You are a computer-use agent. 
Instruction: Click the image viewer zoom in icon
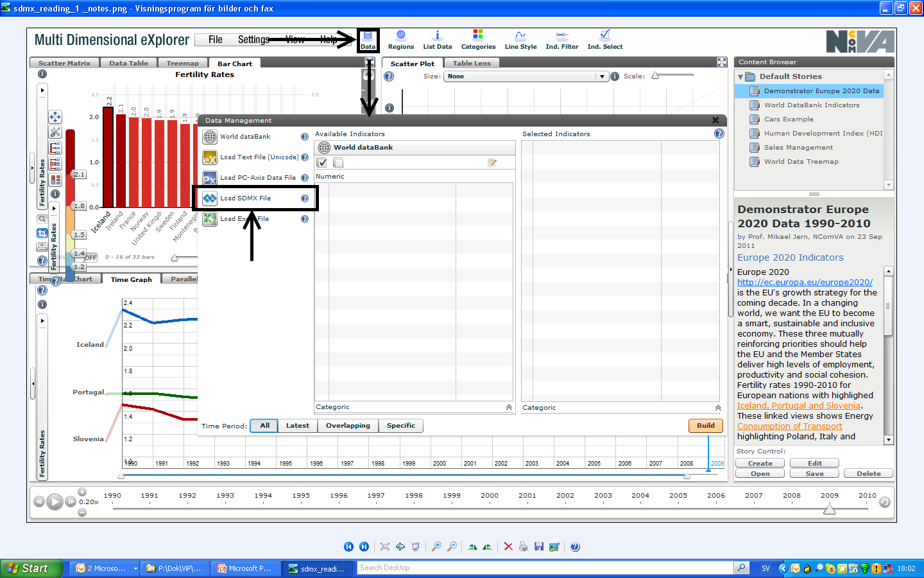(x=436, y=547)
